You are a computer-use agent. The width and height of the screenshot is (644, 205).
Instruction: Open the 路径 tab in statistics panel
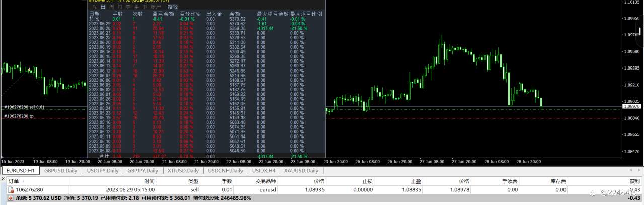[x=173, y=7]
